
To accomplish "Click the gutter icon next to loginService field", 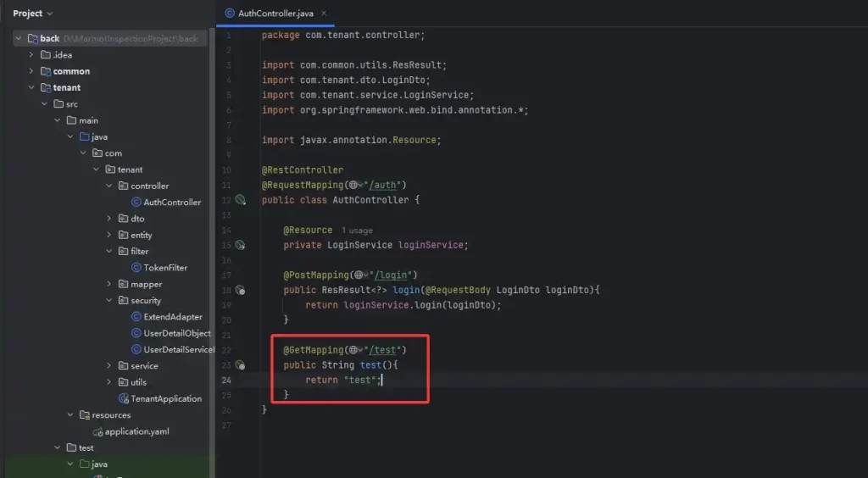I will tap(240, 245).
